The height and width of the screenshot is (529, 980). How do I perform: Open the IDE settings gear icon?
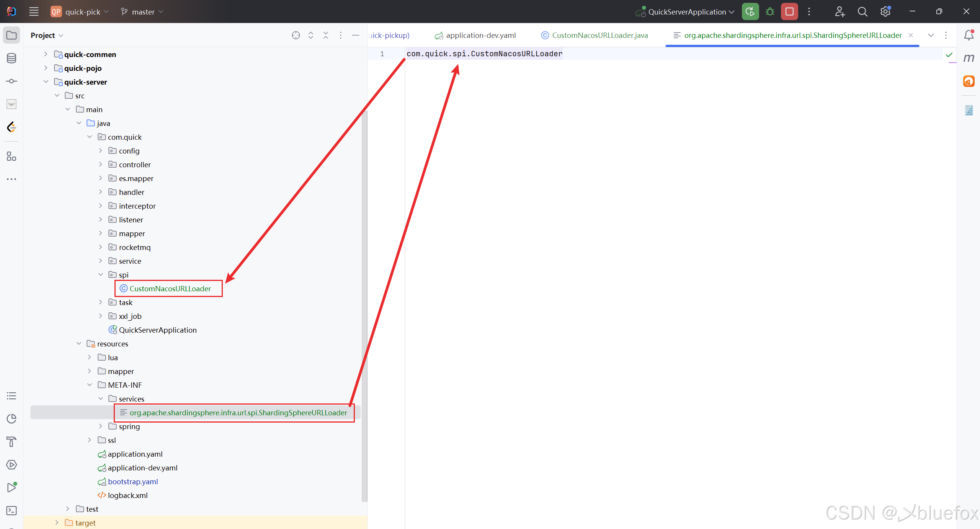coord(885,12)
